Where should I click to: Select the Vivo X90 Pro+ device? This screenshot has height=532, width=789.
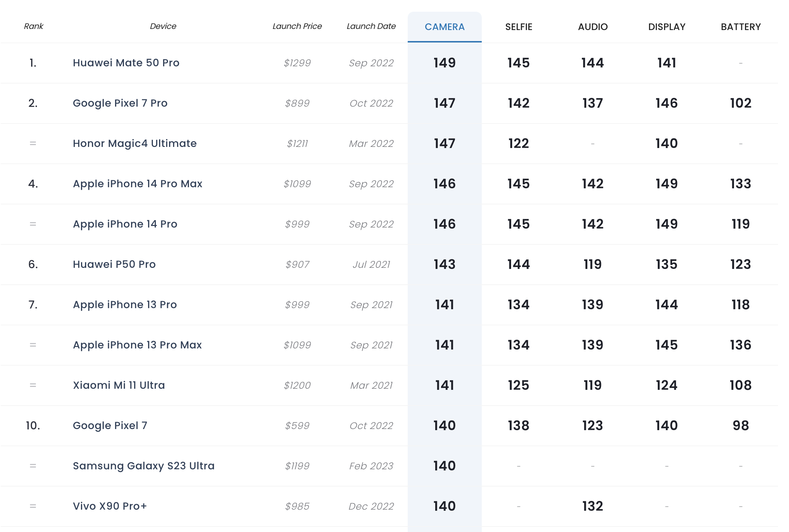[x=110, y=506]
